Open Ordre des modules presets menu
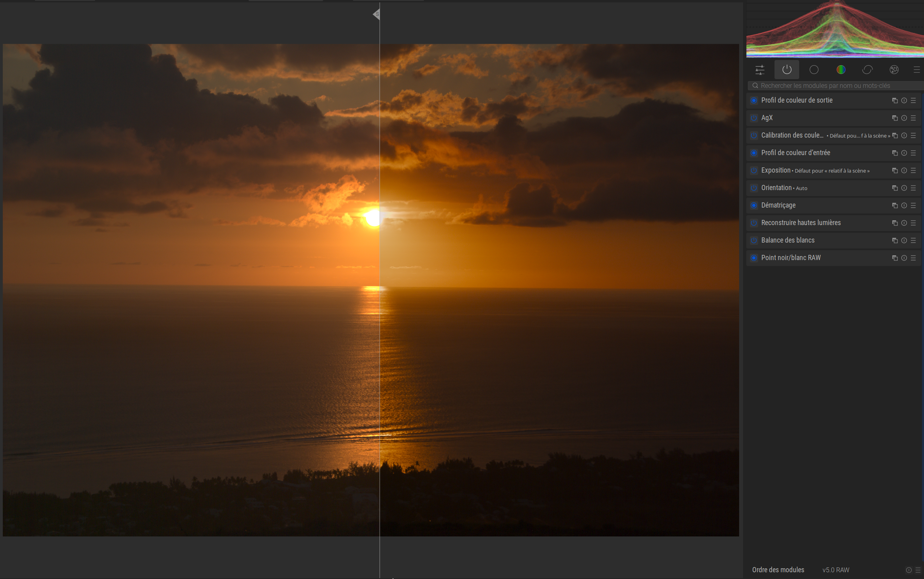Screen dimensions: 924x579 click(x=918, y=570)
